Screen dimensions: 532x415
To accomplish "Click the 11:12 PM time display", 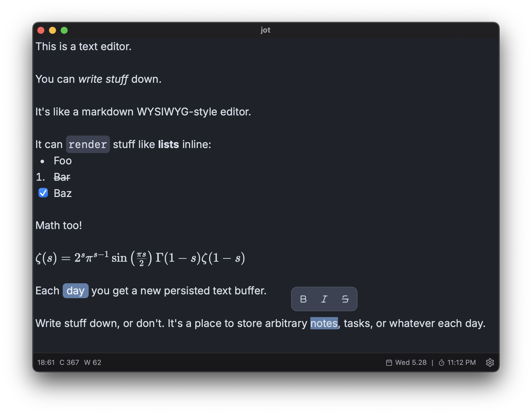I will tap(461, 363).
